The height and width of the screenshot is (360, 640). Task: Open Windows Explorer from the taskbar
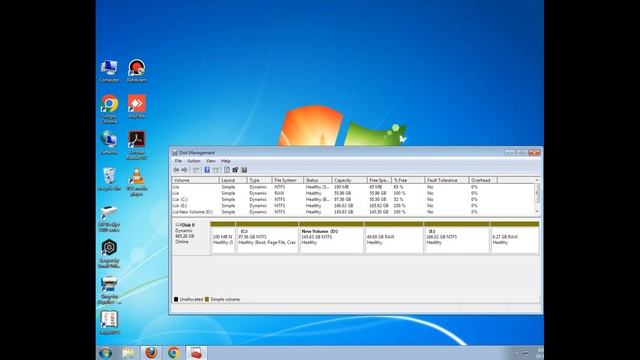128,353
